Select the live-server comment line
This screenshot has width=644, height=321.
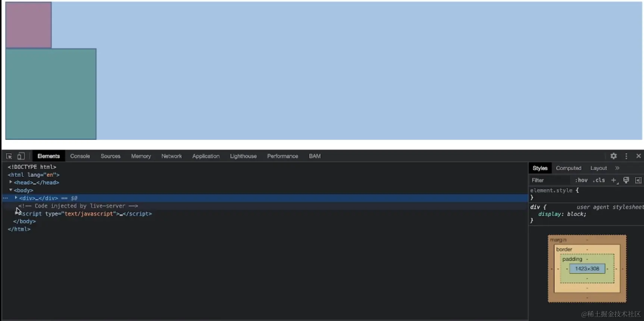tap(78, 206)
